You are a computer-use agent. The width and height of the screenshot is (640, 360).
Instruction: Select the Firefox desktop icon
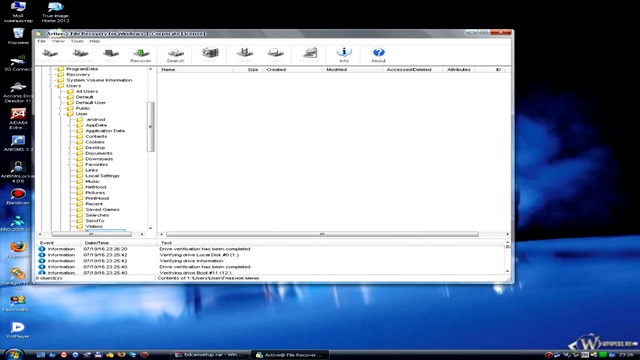tap(18, 250)
